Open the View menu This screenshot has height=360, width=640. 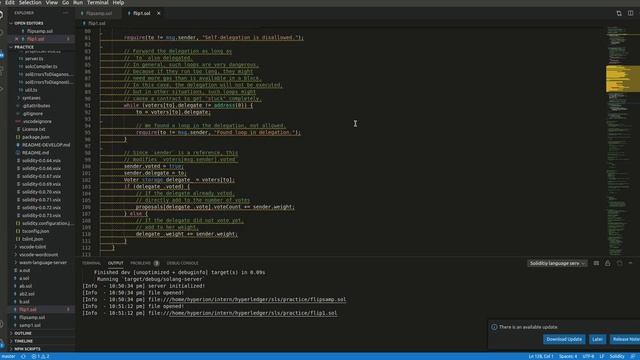51,2
